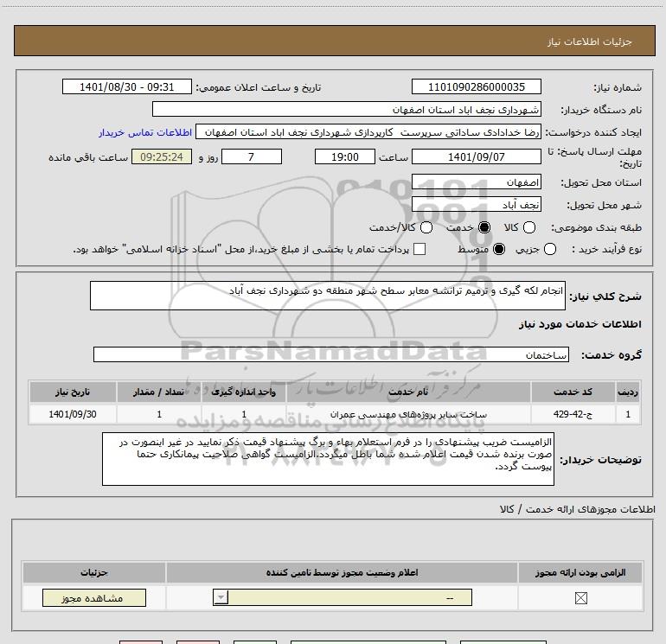Click need date cell 1401/09/30
The height and width of the screenshot is (644, 666).
(73, 414)
